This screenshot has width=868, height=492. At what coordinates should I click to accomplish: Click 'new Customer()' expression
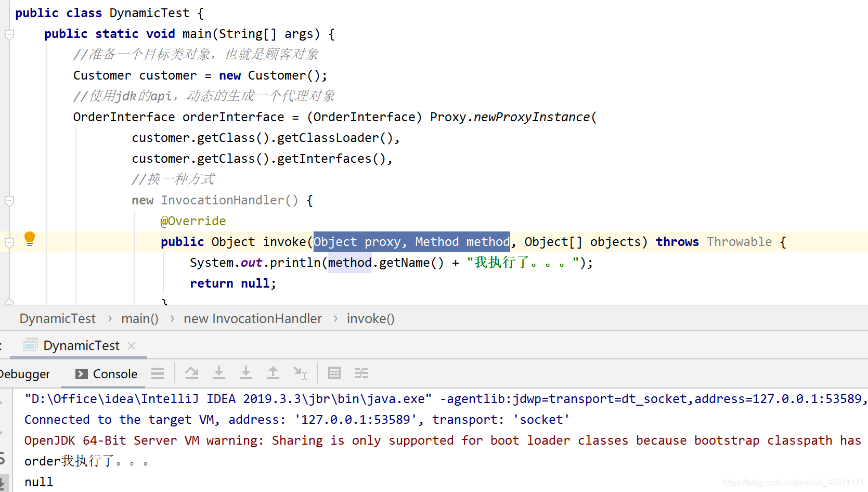[x=269, y=75]
